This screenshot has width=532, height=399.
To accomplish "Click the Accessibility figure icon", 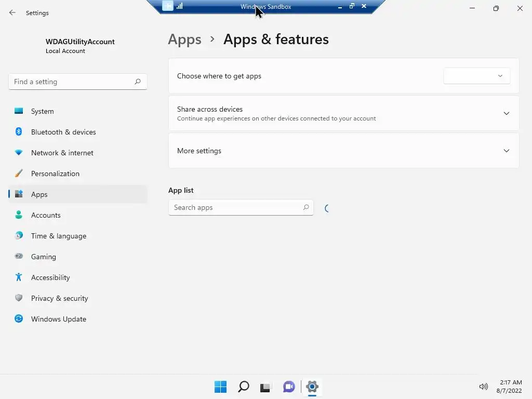I will pyautogui.click(x=19, y=277).
